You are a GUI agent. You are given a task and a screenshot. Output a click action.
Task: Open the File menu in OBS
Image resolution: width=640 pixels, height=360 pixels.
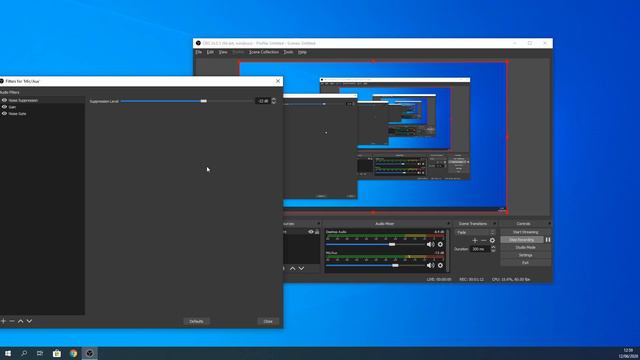click(x=198, y=52)
